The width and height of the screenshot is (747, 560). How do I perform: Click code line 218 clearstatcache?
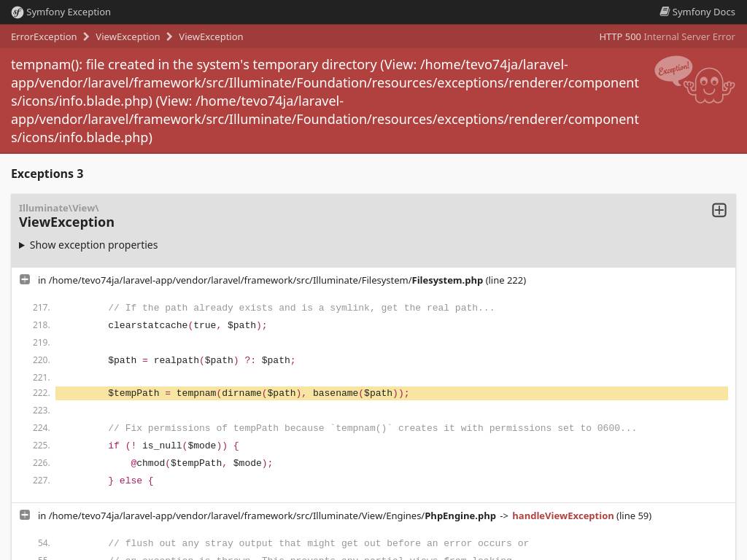tap(187, 325)
